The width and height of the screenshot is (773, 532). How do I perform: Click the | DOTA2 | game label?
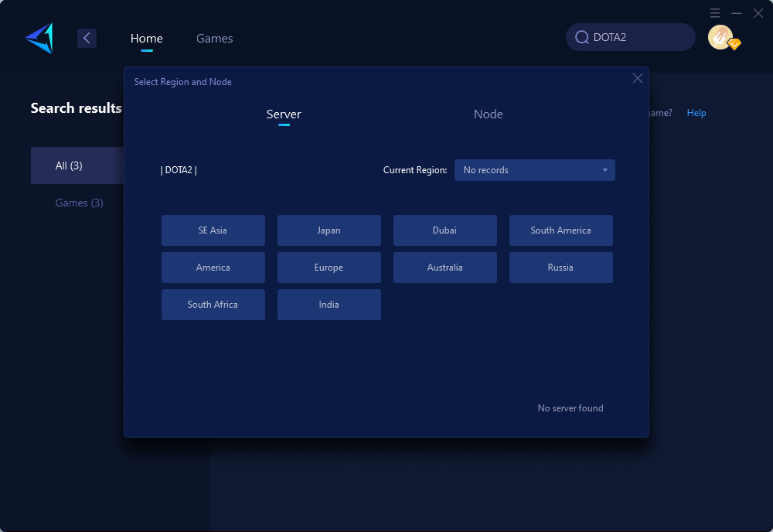[x=179, y=170]
